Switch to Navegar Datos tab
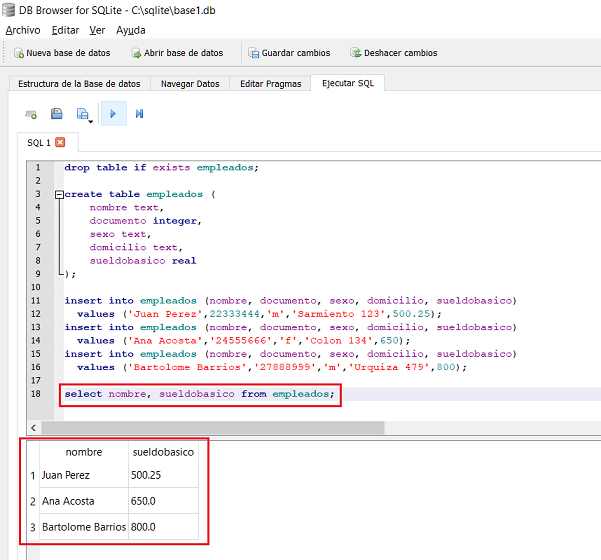This screenshot has width=601, height=560. click(x=190, y=84)
